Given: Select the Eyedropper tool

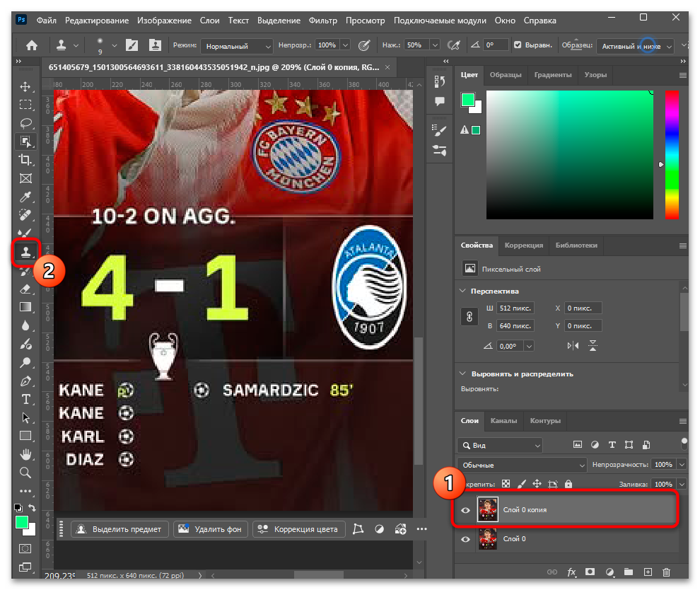Looking at the screenshot, I should click(x=25, y=197).
